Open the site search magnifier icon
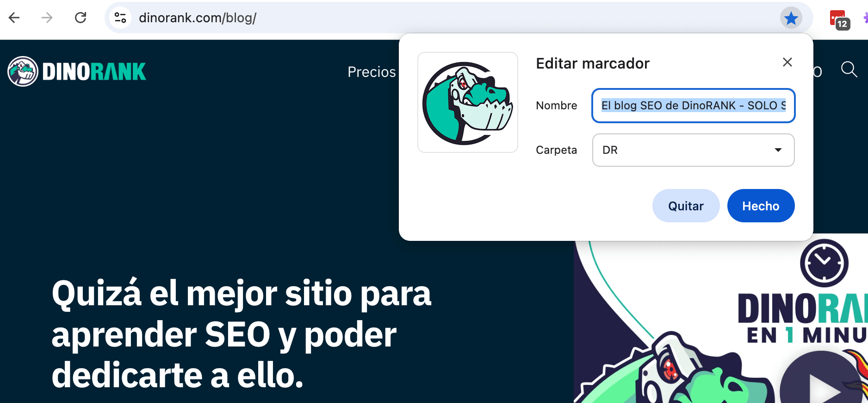Image resolution: width=868 pixels, height=403 pixels. click(849, 69)
